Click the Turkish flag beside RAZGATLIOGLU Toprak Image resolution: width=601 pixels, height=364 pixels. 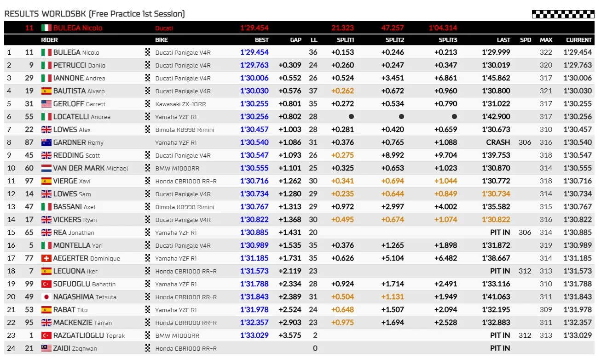click(46, 336)
